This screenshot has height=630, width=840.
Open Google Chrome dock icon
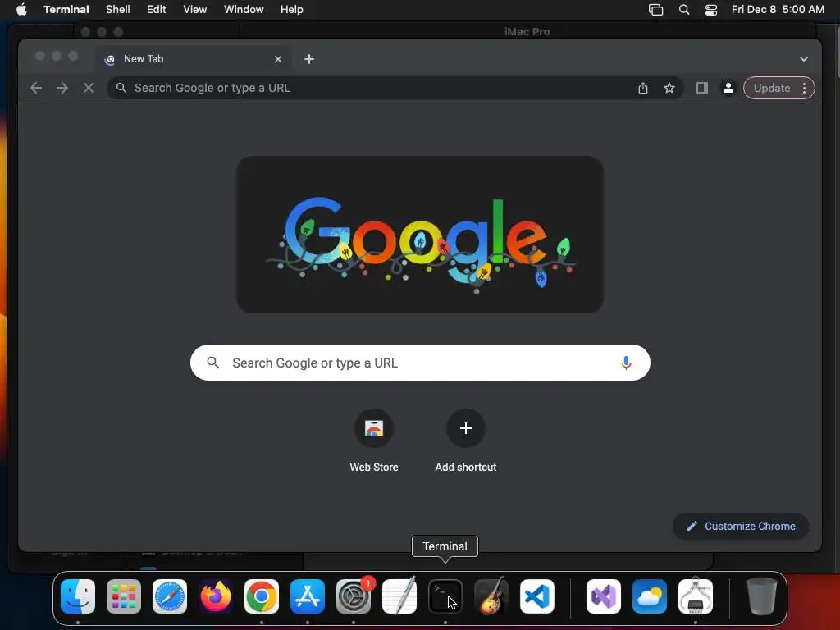click(262, 596)
